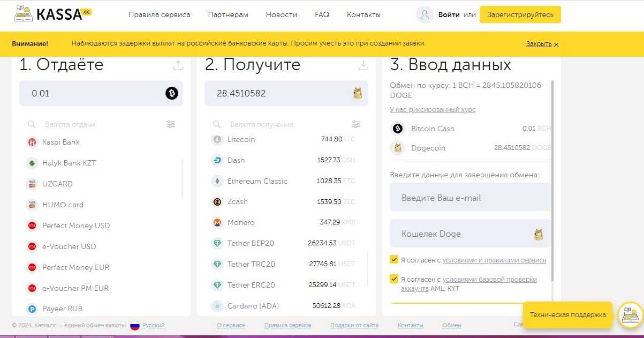Toggle the AML, KYT agreement checkbox

[x=395, y=279]
